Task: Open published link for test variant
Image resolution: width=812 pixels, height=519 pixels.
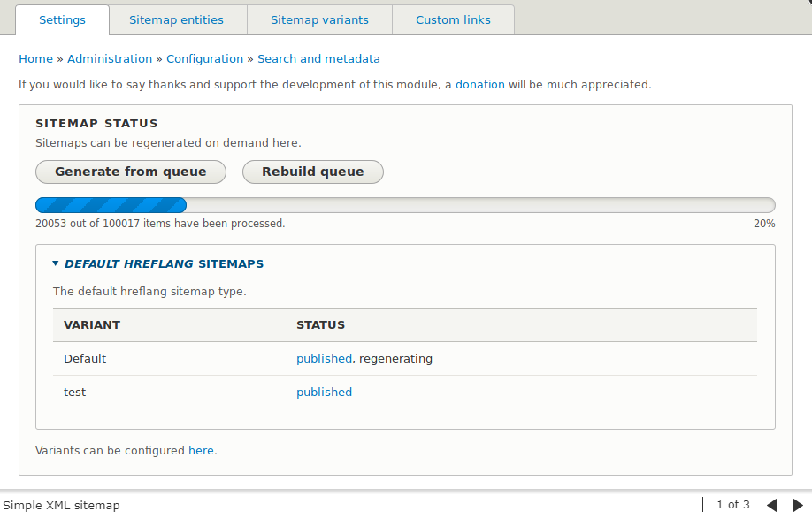Action: [324, 393]
